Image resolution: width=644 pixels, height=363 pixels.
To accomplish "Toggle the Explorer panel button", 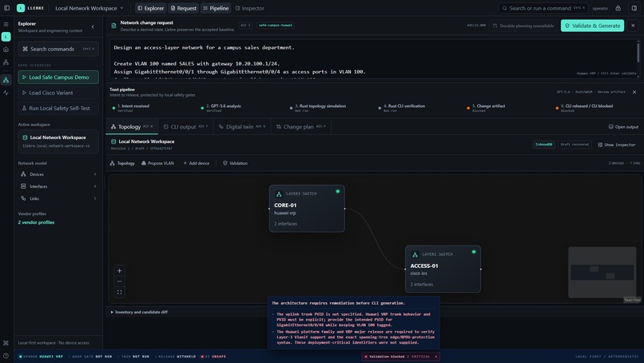I will 151,8.
